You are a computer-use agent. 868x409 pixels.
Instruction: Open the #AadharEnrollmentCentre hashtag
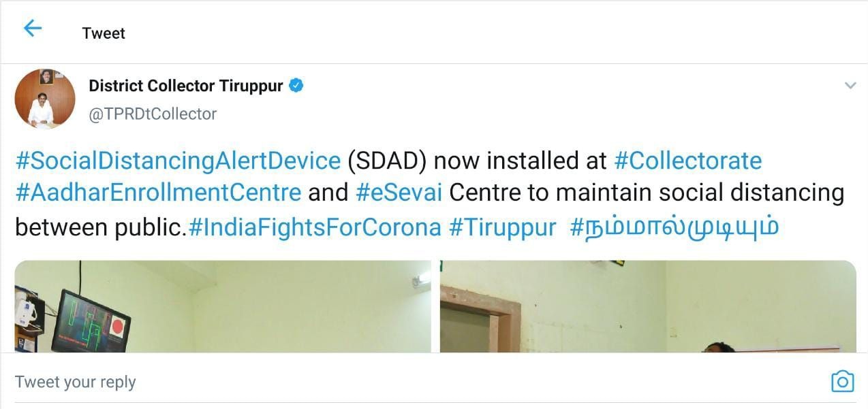158,193
